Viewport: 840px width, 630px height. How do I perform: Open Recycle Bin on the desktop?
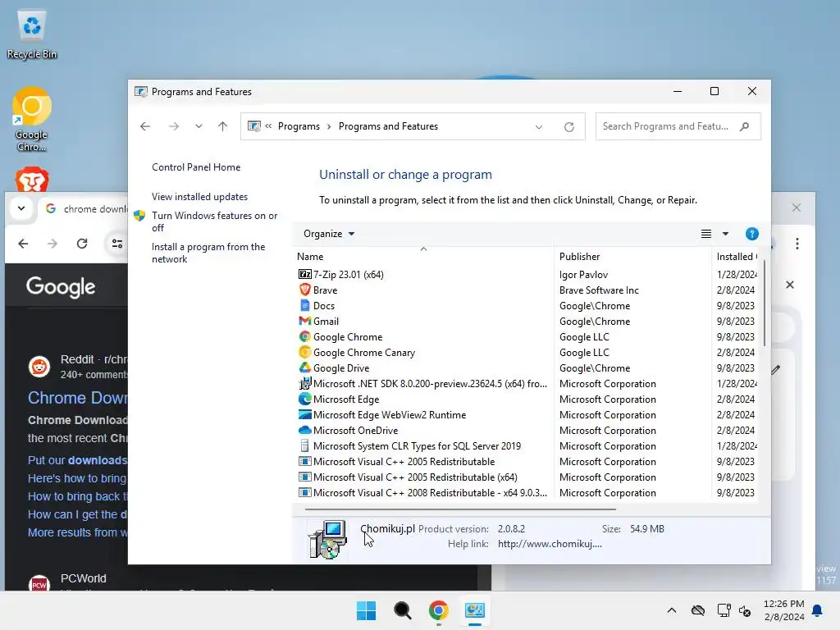coord(32,33)
